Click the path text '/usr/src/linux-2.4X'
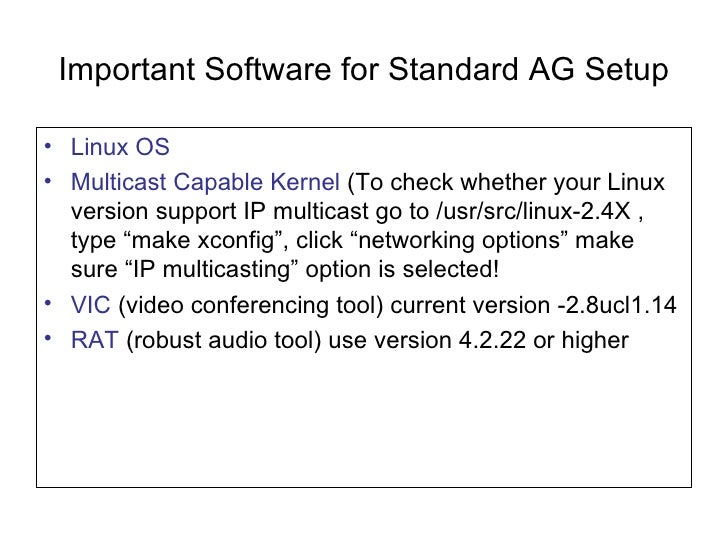728x546 pixels. tap(533, 212)
